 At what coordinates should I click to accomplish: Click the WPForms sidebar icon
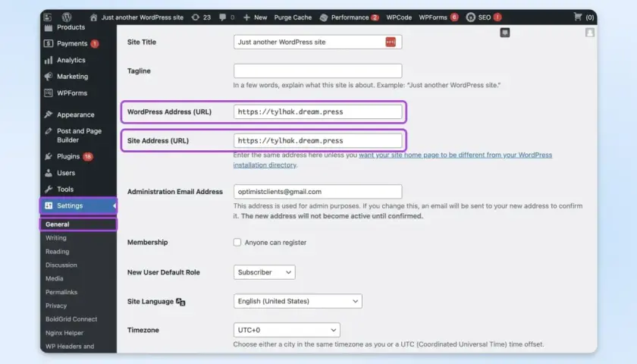point(49,93)
